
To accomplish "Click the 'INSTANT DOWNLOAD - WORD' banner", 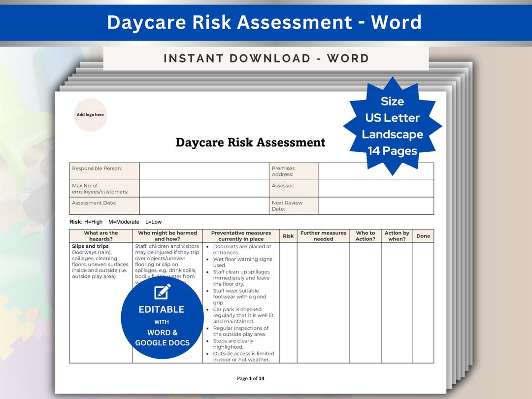I will click(x=266, y=58).
